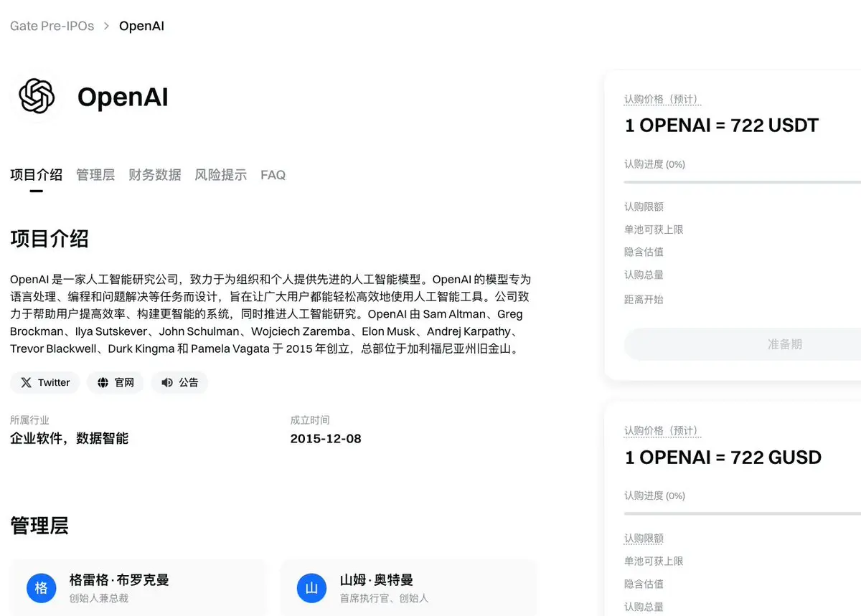
Task: Open the FAQ tab
Action: tap(273, 175)
